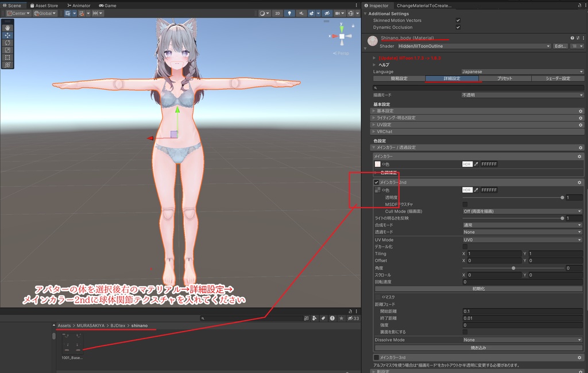Open the eyedropper next to HDR color field
Viewport: 588px width, 373px height.
(x=476, y=164)
